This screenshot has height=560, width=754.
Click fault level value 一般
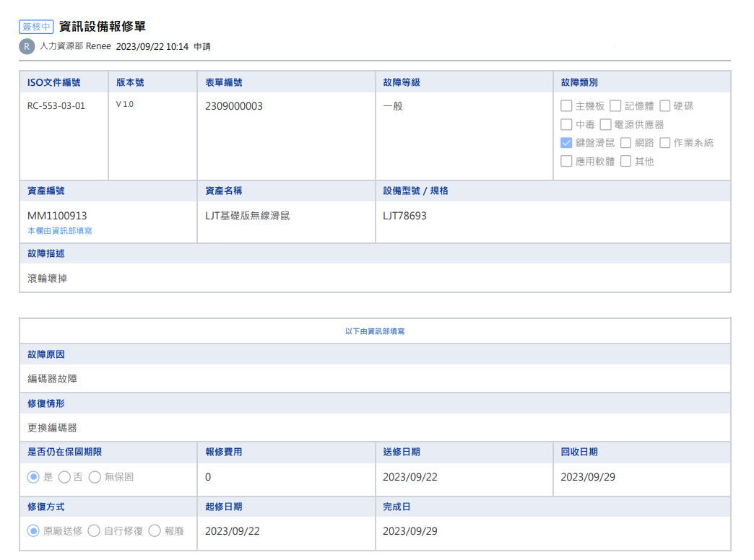393,106
